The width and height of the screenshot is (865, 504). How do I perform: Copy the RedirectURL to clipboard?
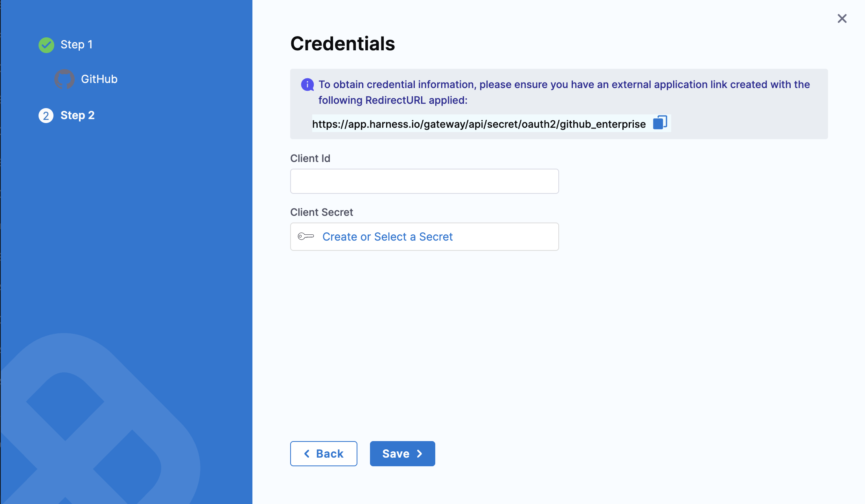tap(660, 123)
